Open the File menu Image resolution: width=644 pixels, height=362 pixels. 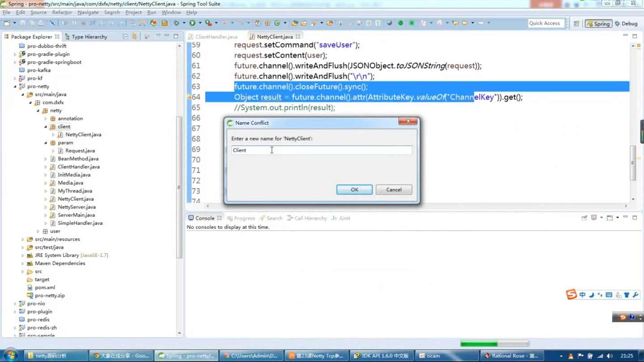[6, 12]
